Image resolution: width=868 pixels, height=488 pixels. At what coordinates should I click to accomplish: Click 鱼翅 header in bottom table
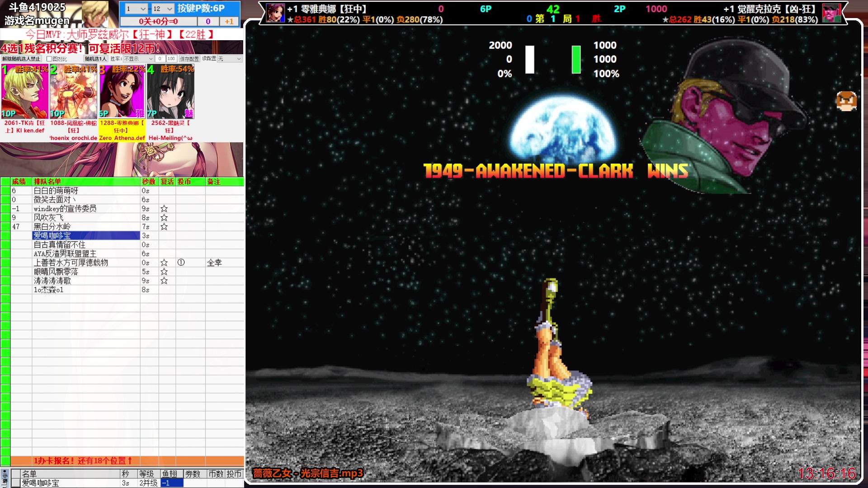(172, 474)
